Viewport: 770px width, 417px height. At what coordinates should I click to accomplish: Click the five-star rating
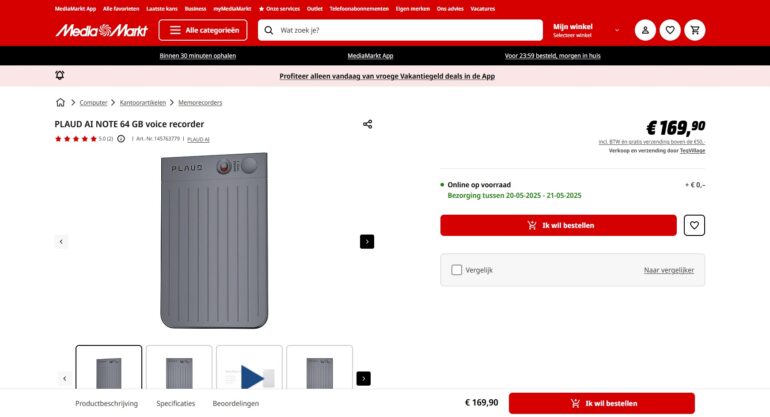(76, 139)
